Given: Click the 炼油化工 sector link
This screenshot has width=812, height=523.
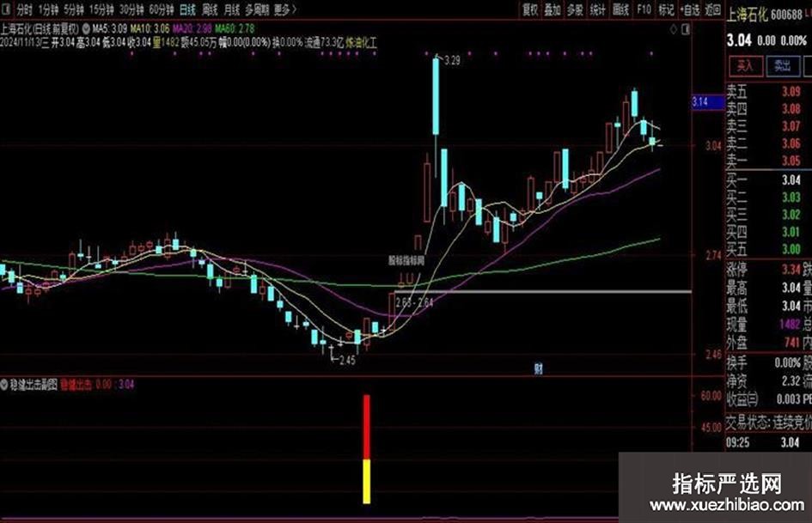Looking at the screenshot, I should pyautogui.click(x=362, y=42).
